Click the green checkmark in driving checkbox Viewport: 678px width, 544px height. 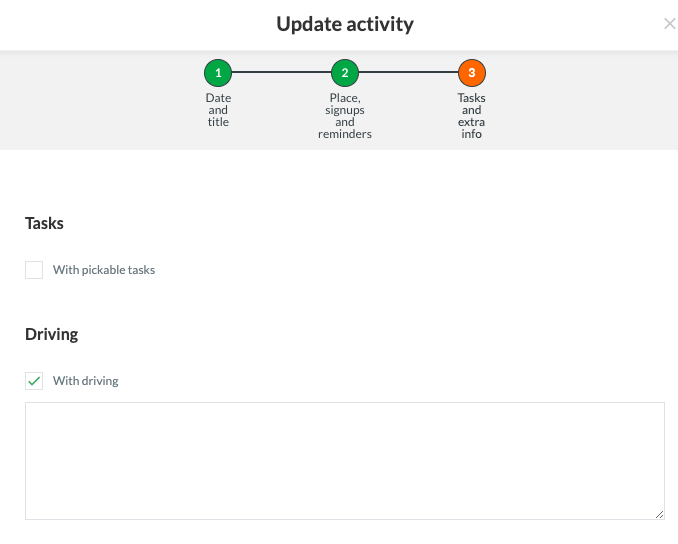34,381
